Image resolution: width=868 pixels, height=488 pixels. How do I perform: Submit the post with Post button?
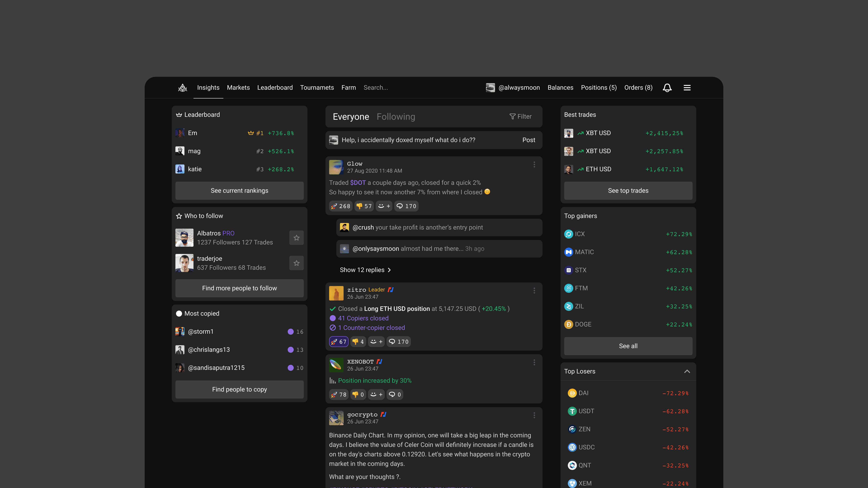coord(529,140)
